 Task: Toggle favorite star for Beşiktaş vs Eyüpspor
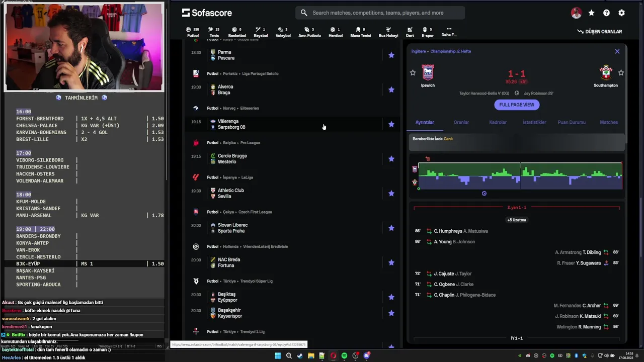[391, 297]
